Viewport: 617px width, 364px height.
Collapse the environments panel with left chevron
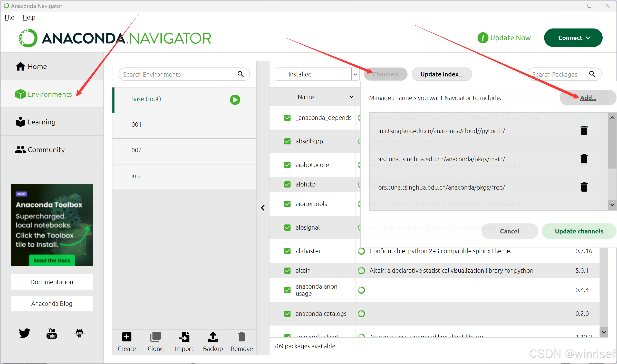pyautogui.click(x=263, y=208)
